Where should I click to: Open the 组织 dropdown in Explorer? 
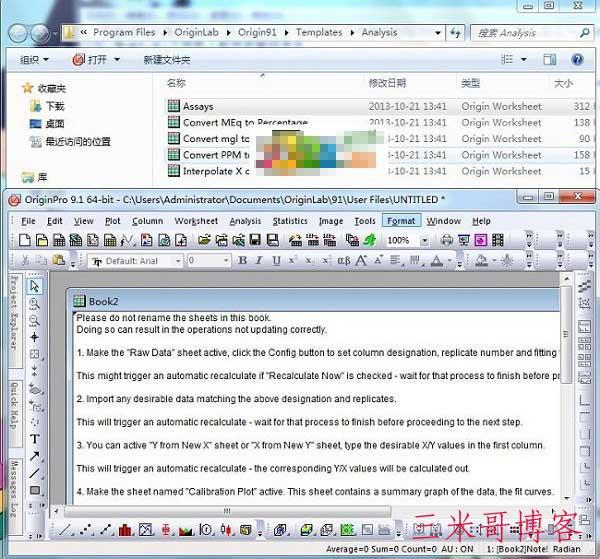(34, 60)
